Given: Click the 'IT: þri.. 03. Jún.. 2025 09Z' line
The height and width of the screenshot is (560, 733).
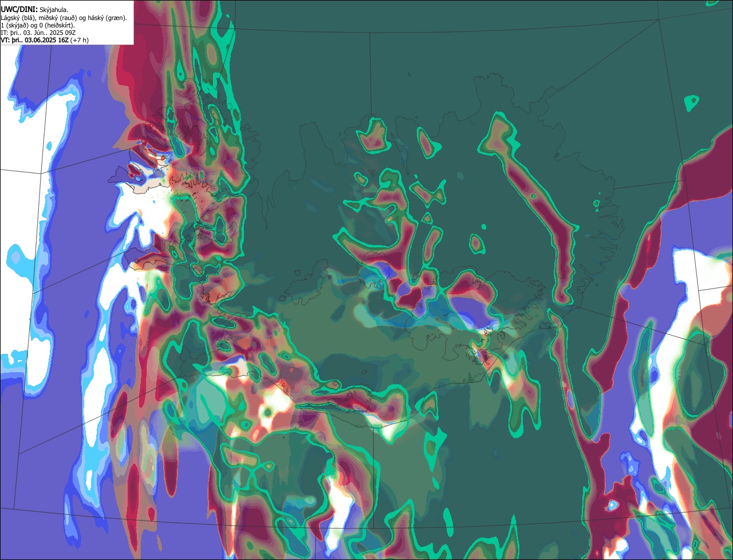Looking at the screenshot, I should [38, 33].
